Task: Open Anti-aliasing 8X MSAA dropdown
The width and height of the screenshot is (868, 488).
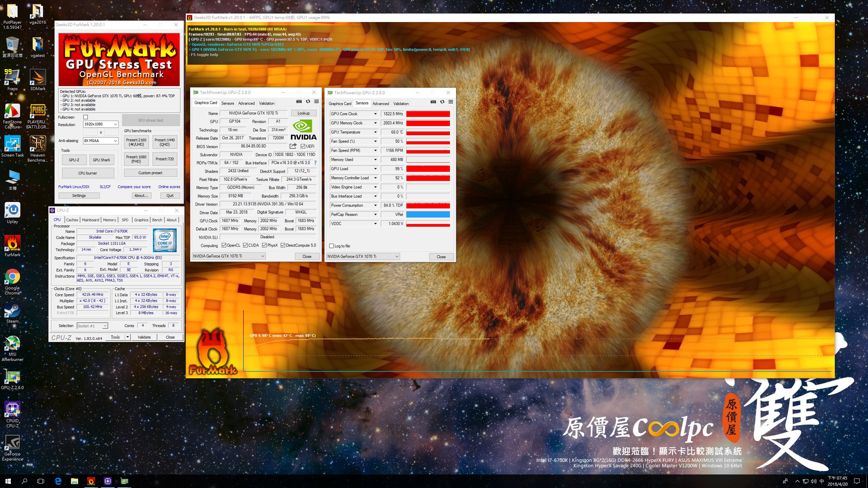Action: click(x=101, y=141)
